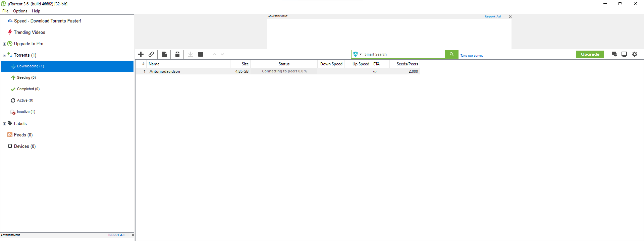The width and height of the screenshot is (644, 241).
Task: Expand the Labels tree node
Action: point(4,124)
